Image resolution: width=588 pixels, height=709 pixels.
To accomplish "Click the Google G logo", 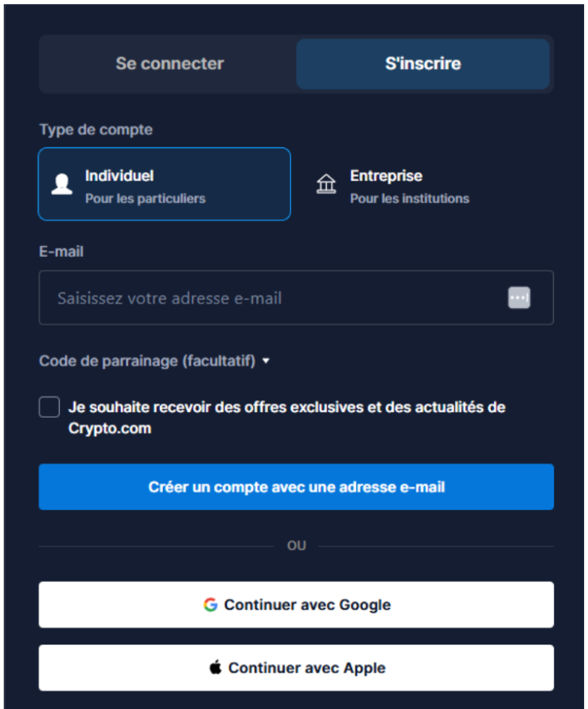I will point(208,605).
